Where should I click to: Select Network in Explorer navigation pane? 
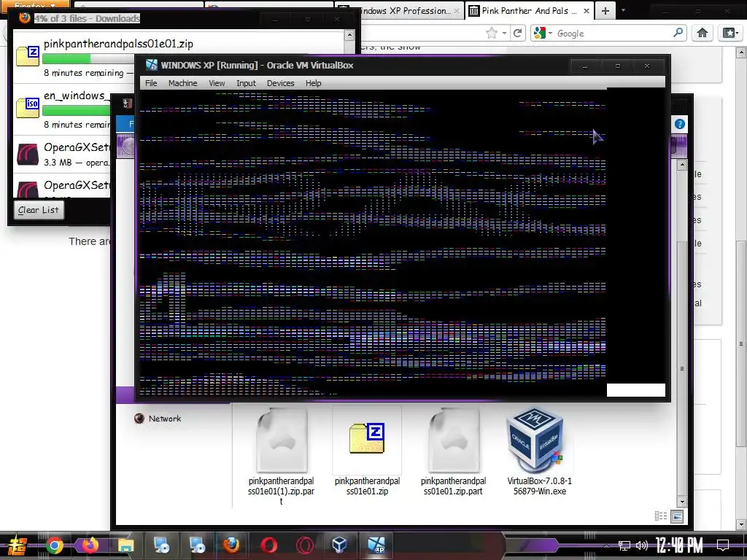pyautogui.click(x=164, y=419)
